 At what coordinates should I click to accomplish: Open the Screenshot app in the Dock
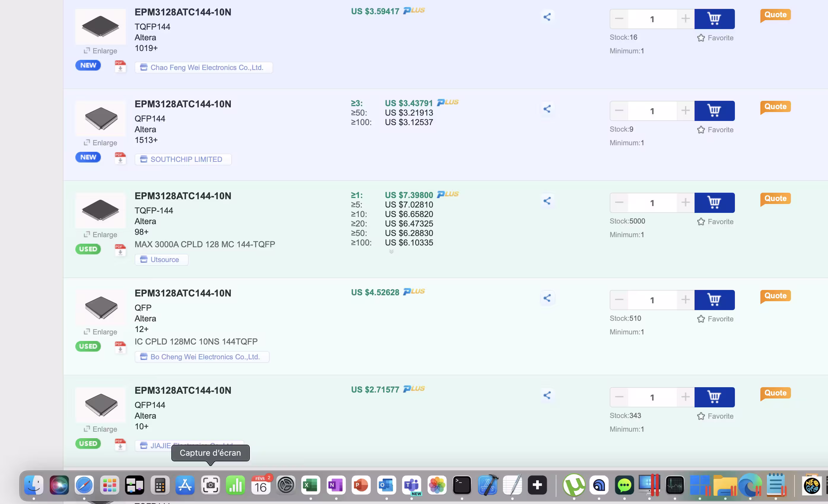[210, 485]
